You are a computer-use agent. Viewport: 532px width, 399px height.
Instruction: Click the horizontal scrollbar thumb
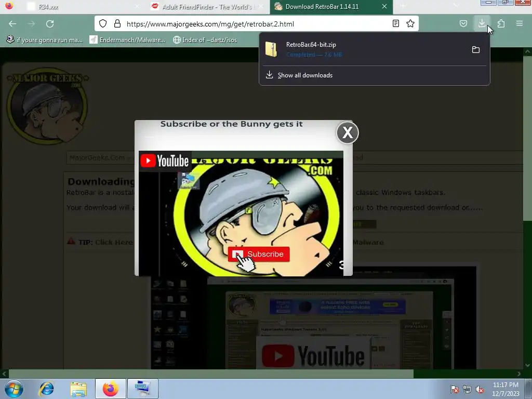pyautogui.click(x=211, y=374)
